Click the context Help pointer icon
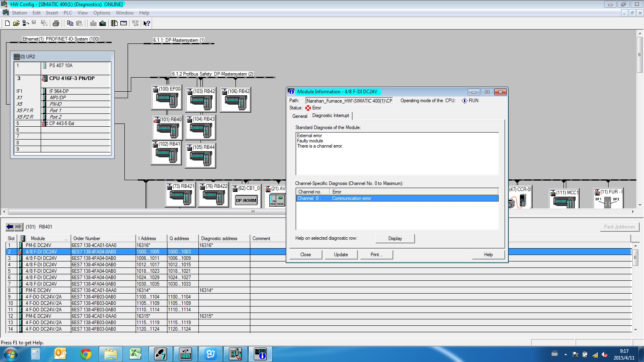 tap(147, 23)
